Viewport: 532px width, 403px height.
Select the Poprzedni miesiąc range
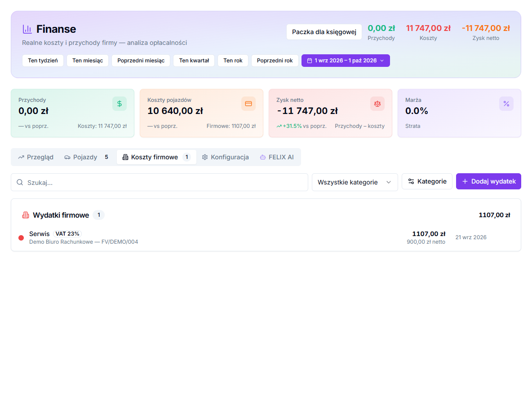pyautogui.click(x=141, y=61)
